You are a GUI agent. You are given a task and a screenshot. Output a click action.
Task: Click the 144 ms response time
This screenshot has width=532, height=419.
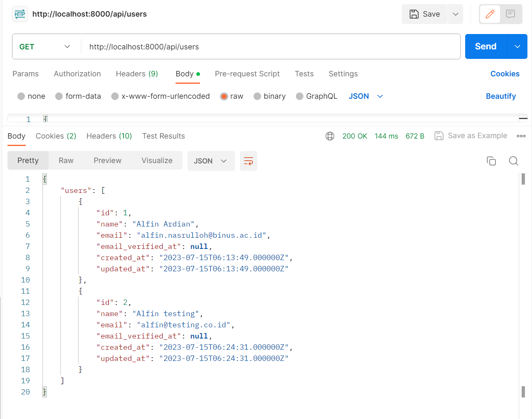[x=386, y=136]
